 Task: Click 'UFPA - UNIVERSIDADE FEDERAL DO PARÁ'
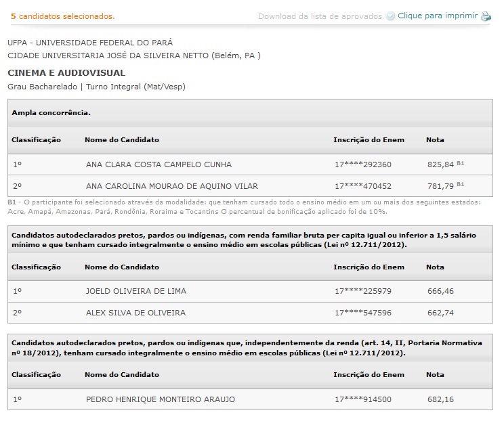(90, 43)
